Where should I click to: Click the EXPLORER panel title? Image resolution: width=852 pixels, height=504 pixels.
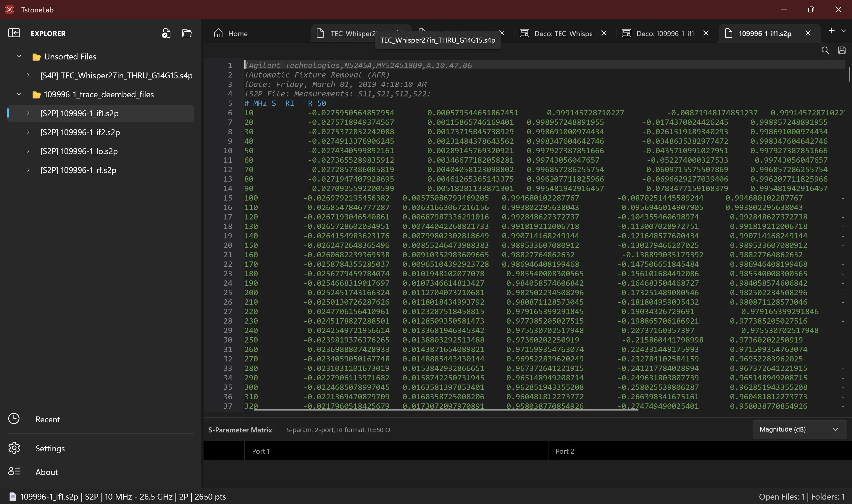48,33
